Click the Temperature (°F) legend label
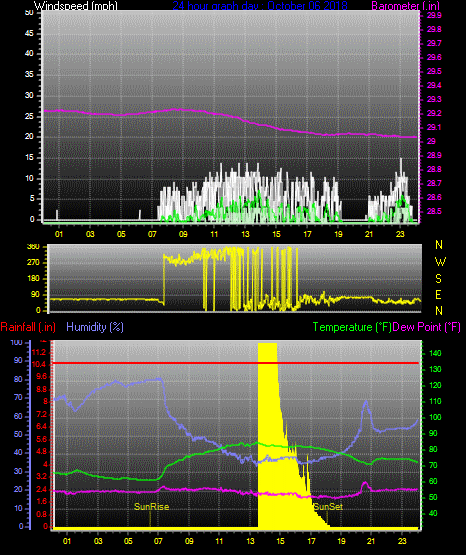 (x=352, y=327)
